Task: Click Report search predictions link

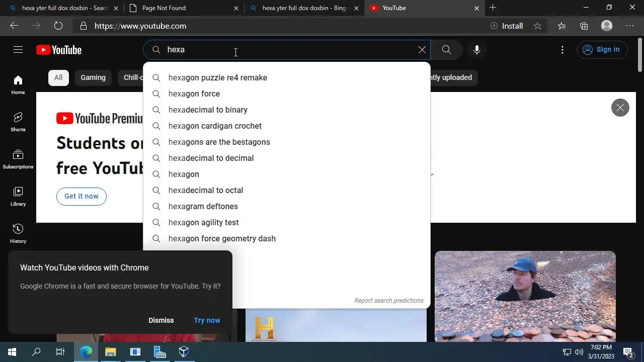Action: click(389, 301)
